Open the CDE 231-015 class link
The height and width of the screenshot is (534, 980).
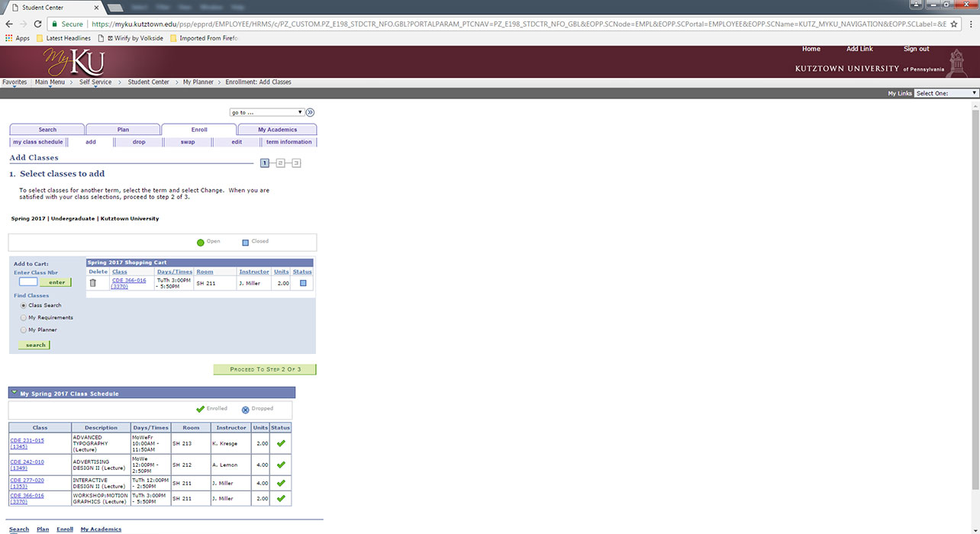coord(27,440)
